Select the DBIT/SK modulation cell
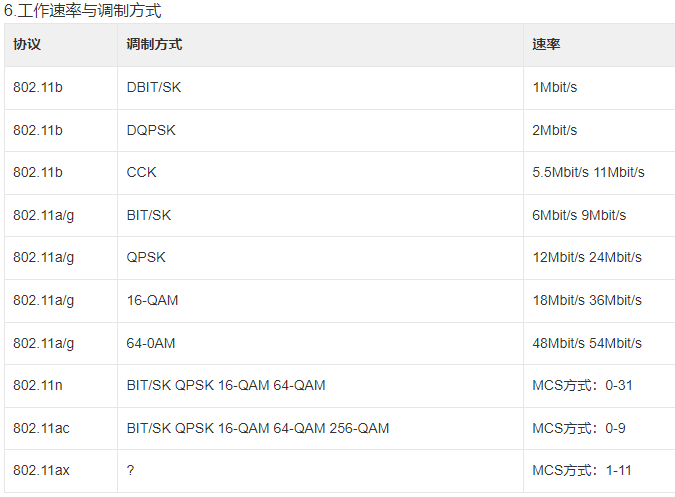675x497 pixels. pos(154,88)
